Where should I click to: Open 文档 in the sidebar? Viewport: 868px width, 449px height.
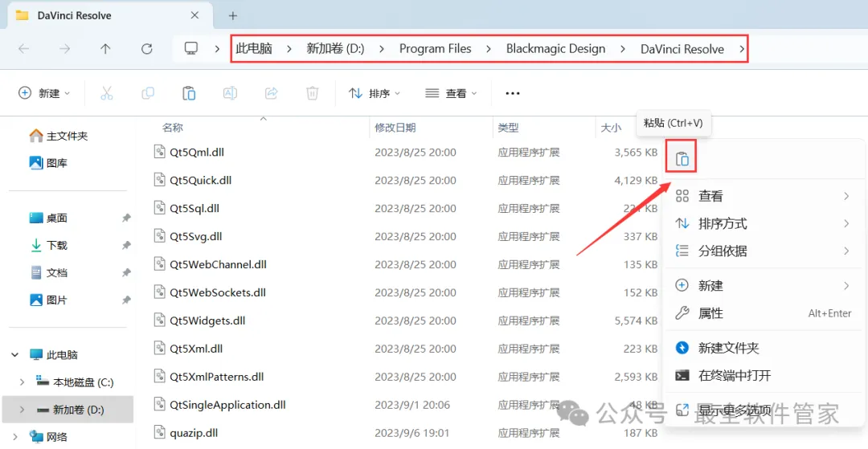pyautogui.click(x=48, y=272)
